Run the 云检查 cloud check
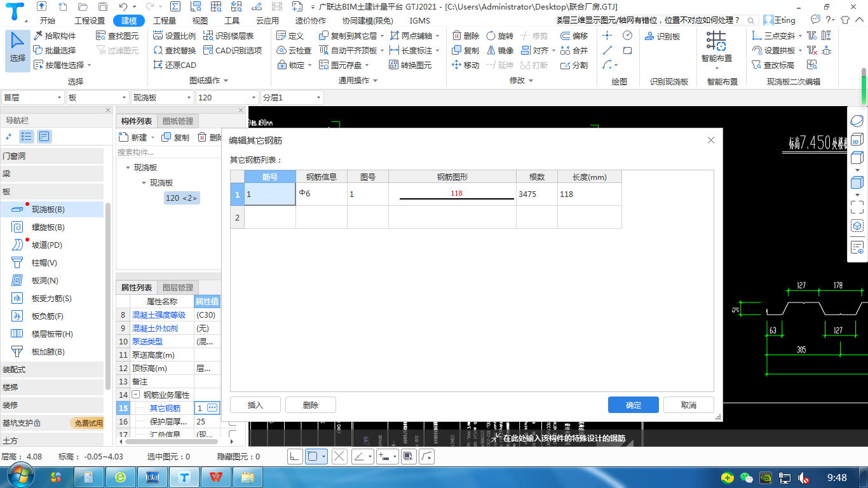Image resolution: width=868 pixels, height=488 pixels. tap(294, 50)
